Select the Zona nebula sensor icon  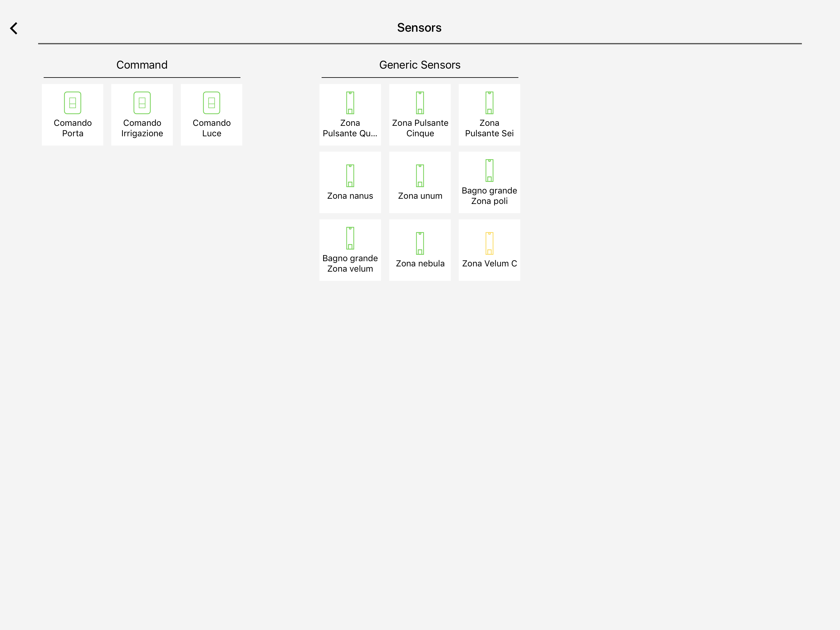coord(420,243)
